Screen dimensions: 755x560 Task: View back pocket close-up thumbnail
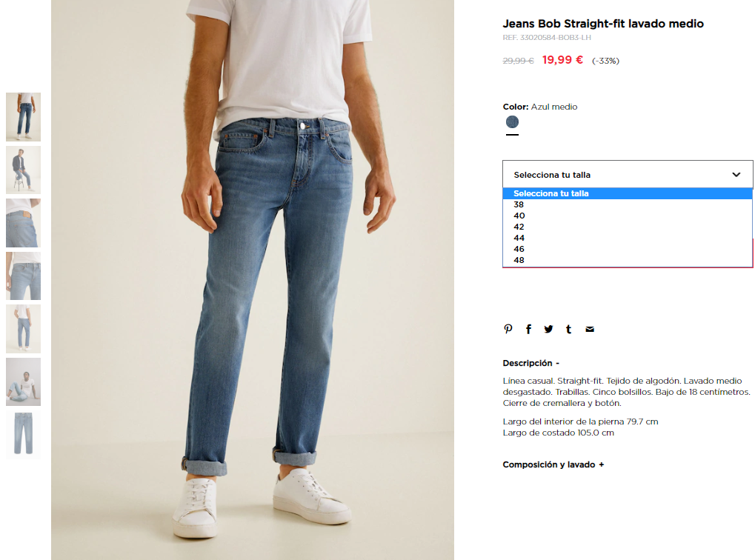23,223
